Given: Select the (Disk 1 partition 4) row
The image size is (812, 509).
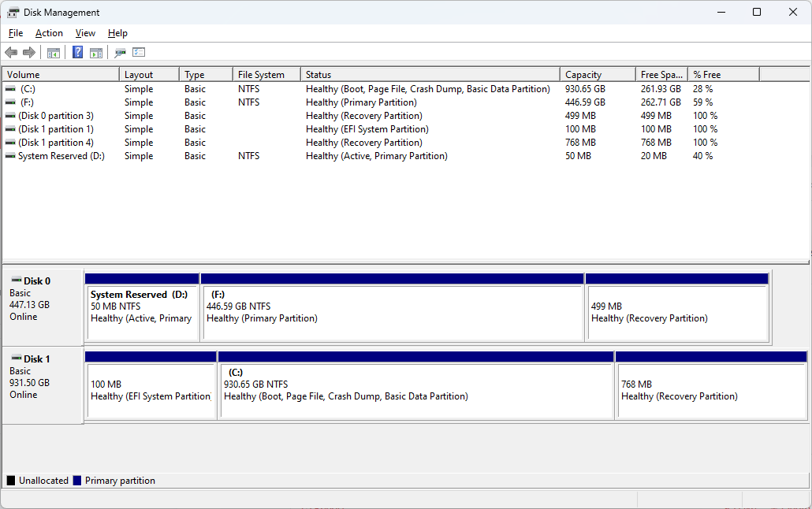Looking at the screenshot, I should coord(381,143).
